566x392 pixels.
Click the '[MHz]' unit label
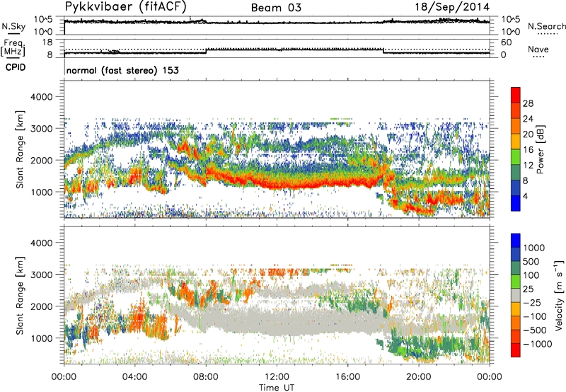coord(13,51)
